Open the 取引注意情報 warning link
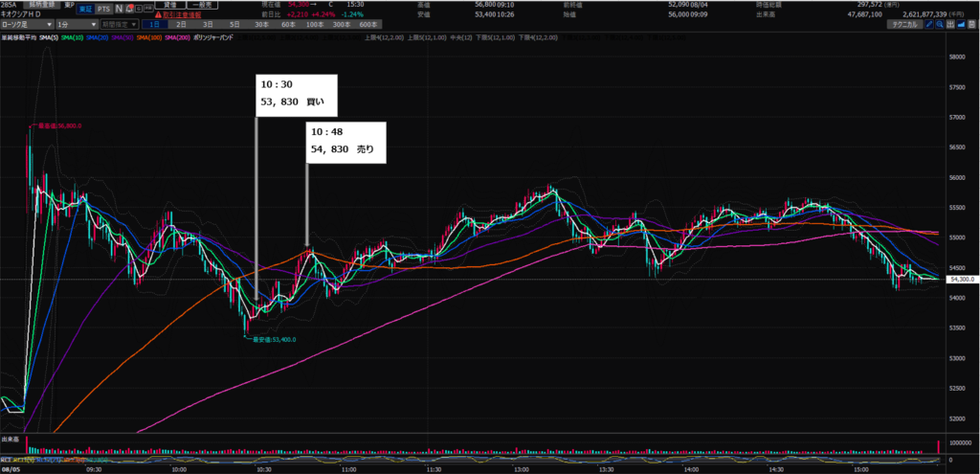980x474 pixels. [181, 15]
